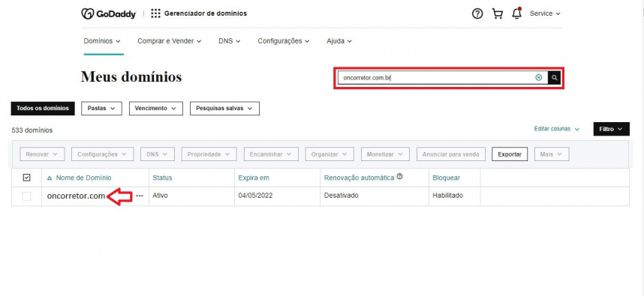Toggle the select-all header checkbox
The image size is (644, 296).
[26, 178]
